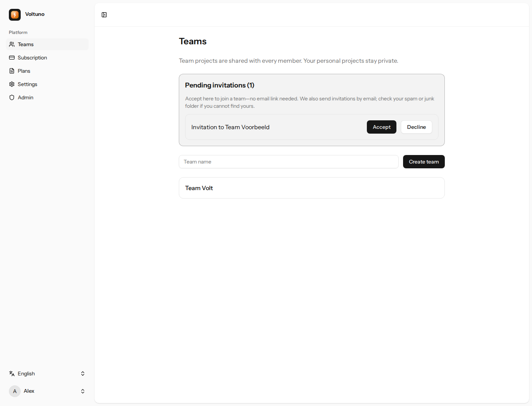Click the 'Pending invitations (1)' heading
This screenshot has width=532, height=406.
(x=219, y=85)
